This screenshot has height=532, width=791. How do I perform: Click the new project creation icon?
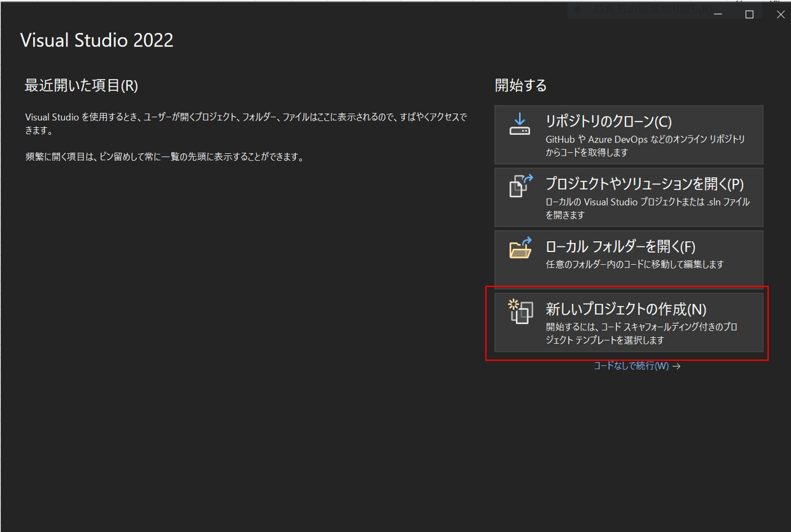520,311
